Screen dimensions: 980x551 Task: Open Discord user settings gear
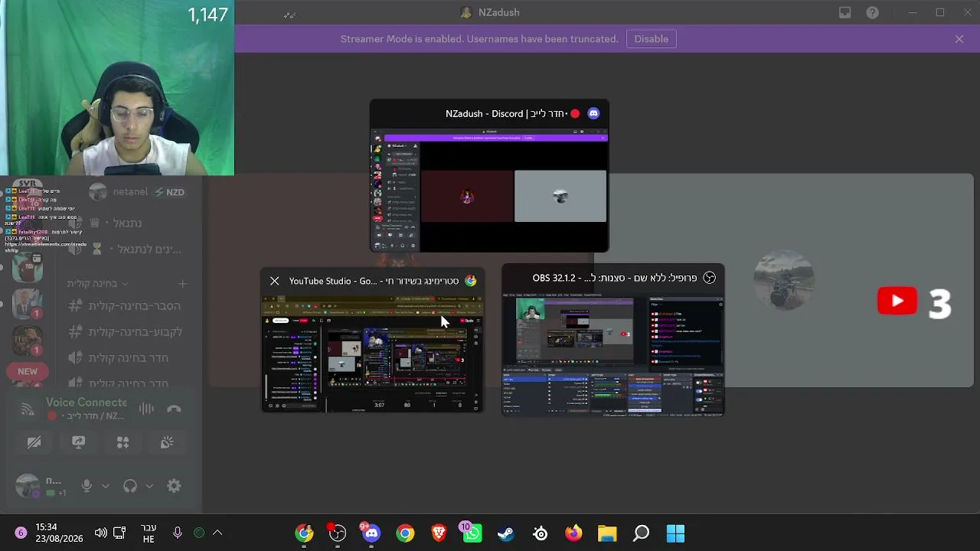(174, 486)
